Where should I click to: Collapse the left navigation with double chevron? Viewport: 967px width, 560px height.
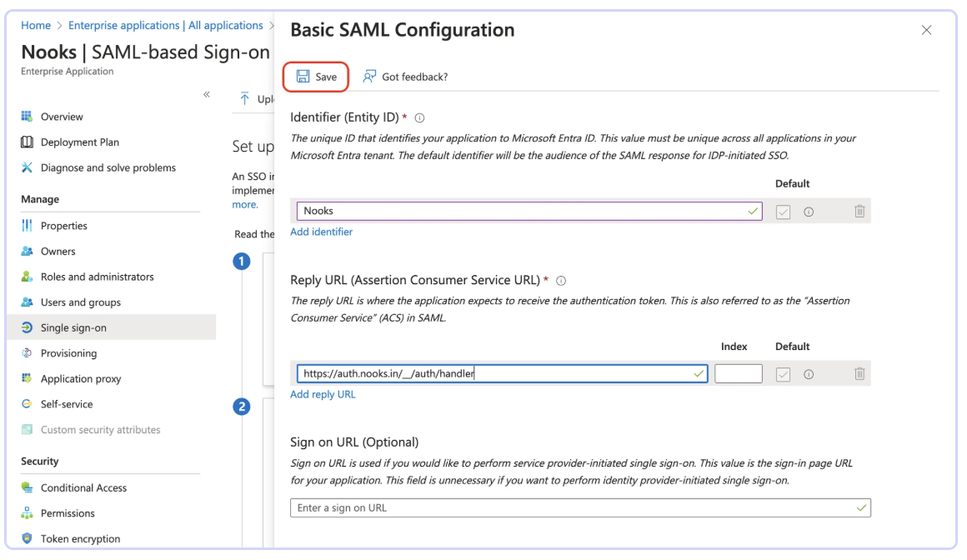(x=207, y=94)
